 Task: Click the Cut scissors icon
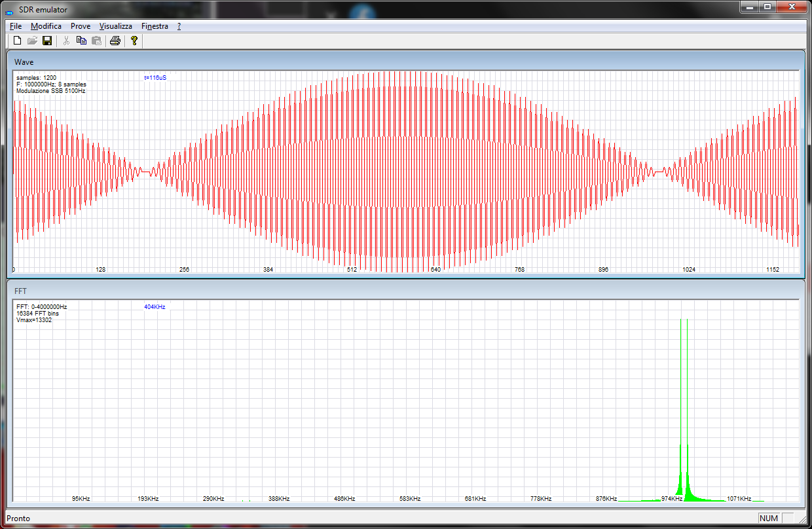[66, 41]
